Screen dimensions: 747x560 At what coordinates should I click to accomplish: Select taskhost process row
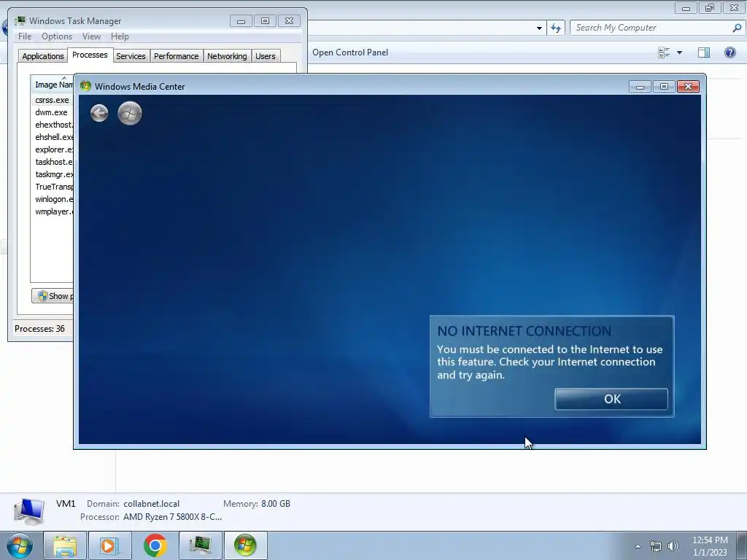53,162
